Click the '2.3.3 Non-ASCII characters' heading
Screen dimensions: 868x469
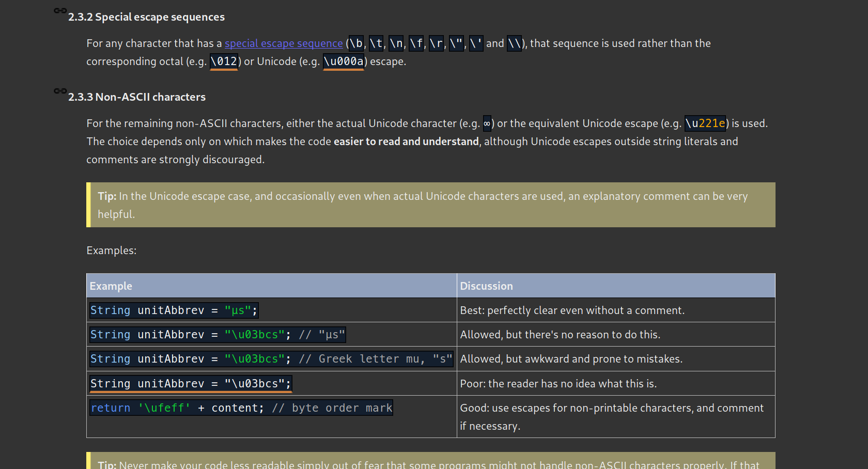[137, 97]
